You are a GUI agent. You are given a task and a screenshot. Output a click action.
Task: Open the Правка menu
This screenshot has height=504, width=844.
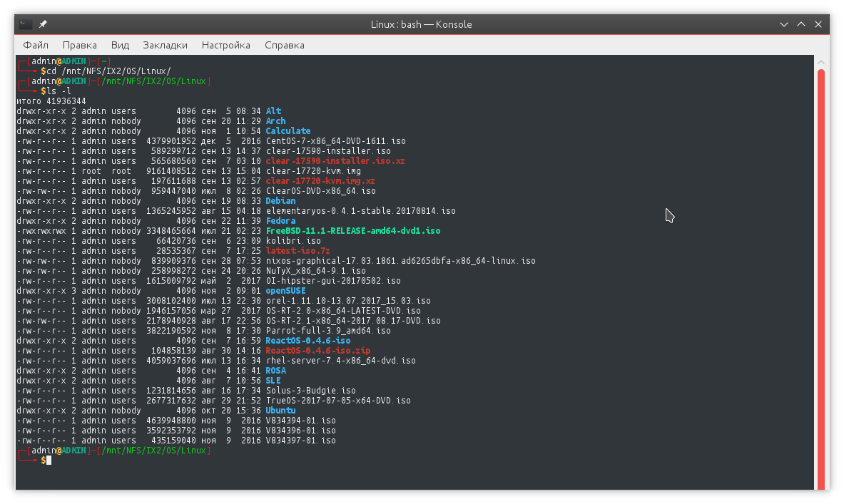click(80, 45)
